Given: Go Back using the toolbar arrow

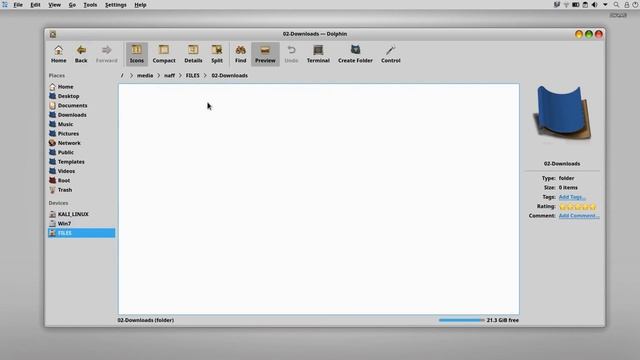Looking at the screenshot, I should tap(81, 54).
